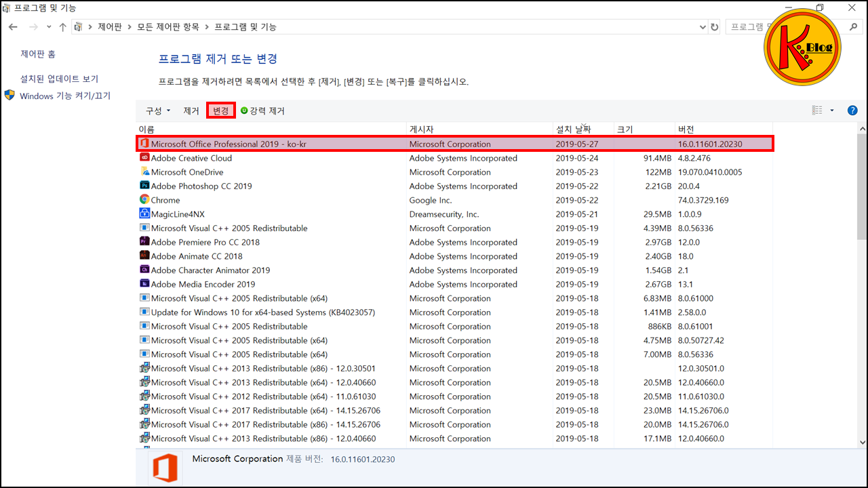Select the Adobe Animate CC 2018 icon
This screenshot has width=868, height=488.
[x=144, y=256]
